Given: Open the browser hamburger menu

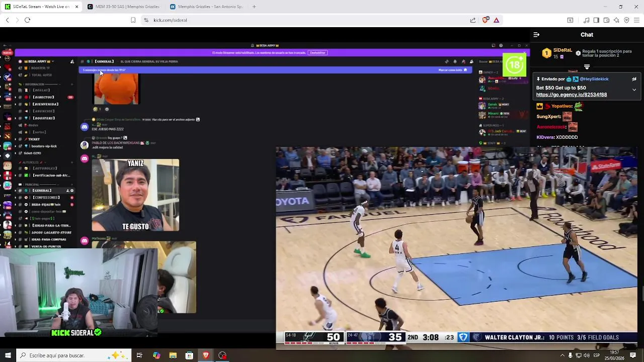Looking at the screenshot, I should (636, 20).
